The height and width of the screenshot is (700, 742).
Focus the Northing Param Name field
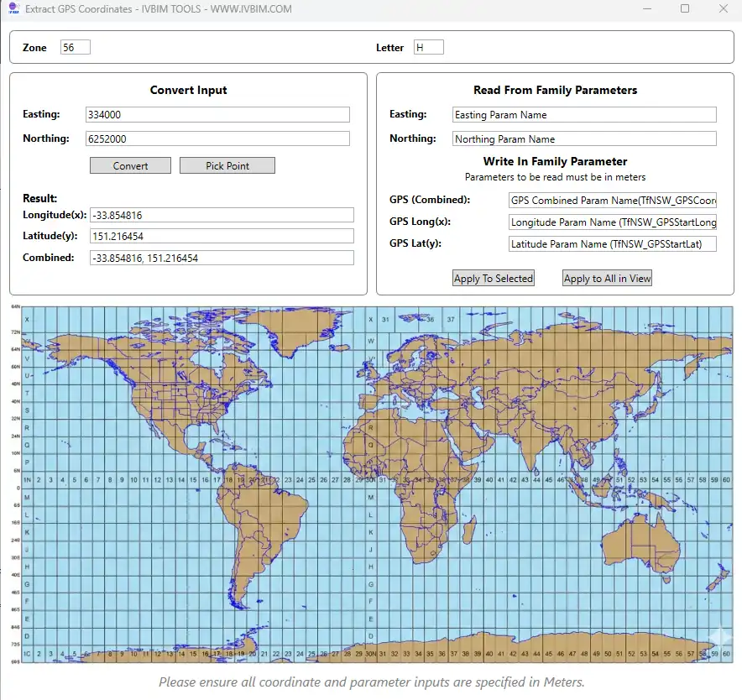click(584, 139)
